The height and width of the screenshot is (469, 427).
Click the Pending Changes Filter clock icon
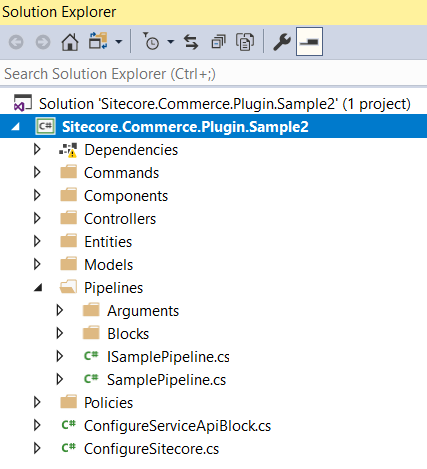[x=151, y=41]
